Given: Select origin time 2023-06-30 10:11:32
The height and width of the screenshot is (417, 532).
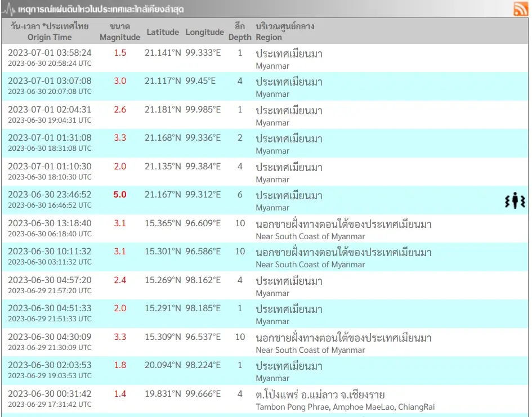Looking at the screenshot, I should pyautogui.click(x=50, y=251).
